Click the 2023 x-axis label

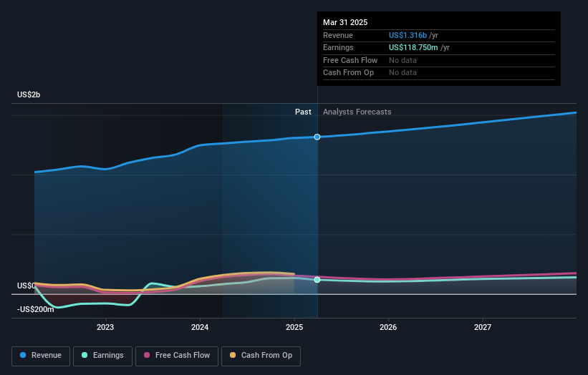click(105, 327)
